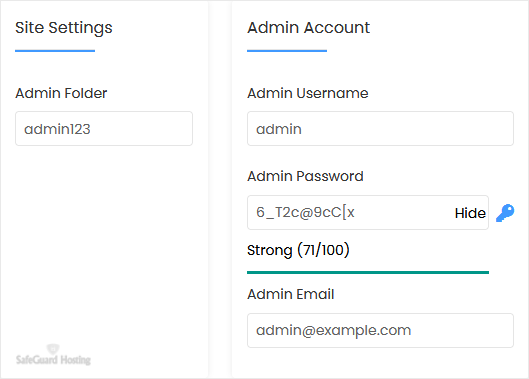Click the Strong (71/100) strength text
Image resolution: width=529 pixels, height=379 pixels.
pyautogui.click(x=298, y=250)
